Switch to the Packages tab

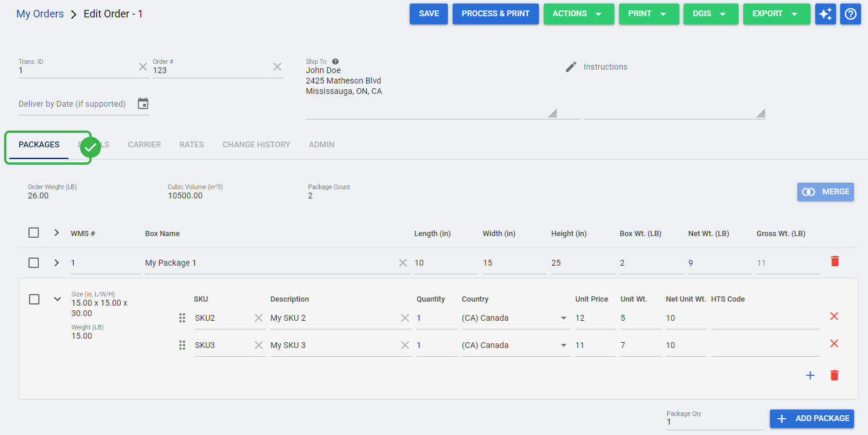click(39, 144)
